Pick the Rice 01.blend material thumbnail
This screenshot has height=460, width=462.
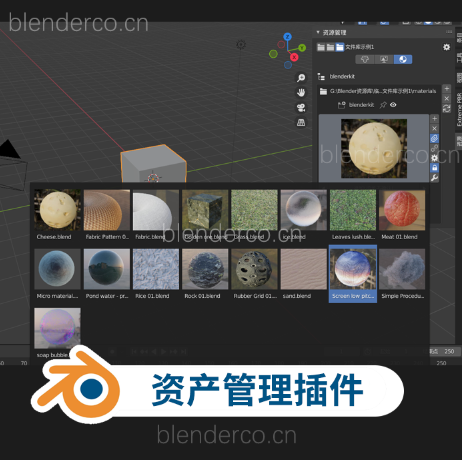(x=156, y=269)
